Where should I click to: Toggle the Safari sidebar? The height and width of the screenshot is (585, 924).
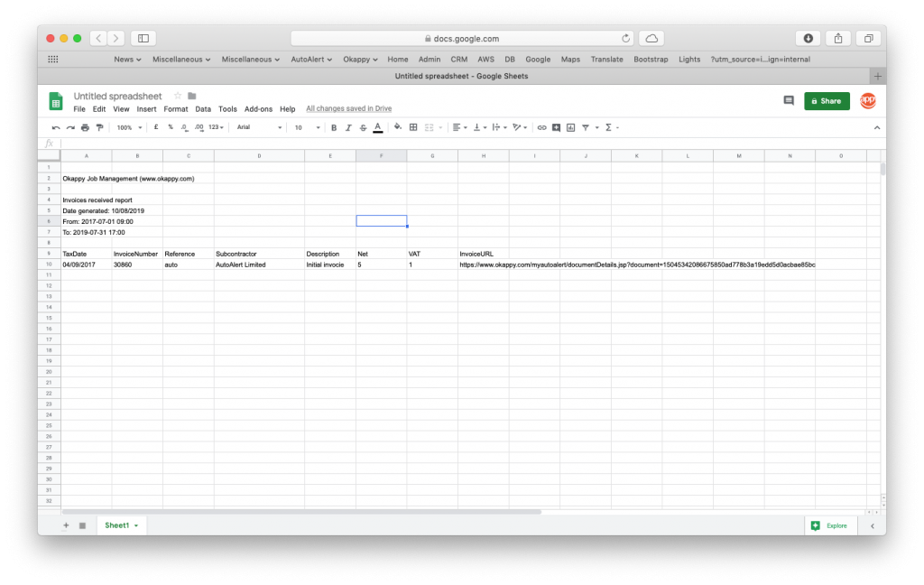(143, 38)
